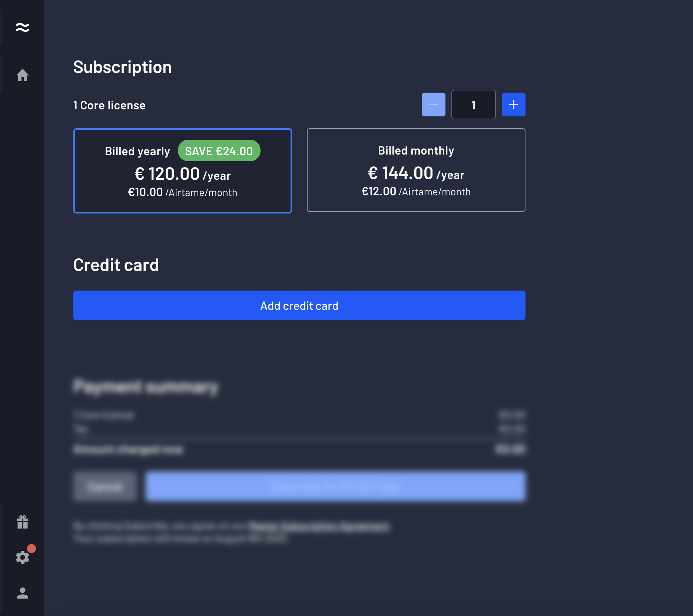
Task: Click the Airtame wave logo icon
Action: click(x=23, y=27)
